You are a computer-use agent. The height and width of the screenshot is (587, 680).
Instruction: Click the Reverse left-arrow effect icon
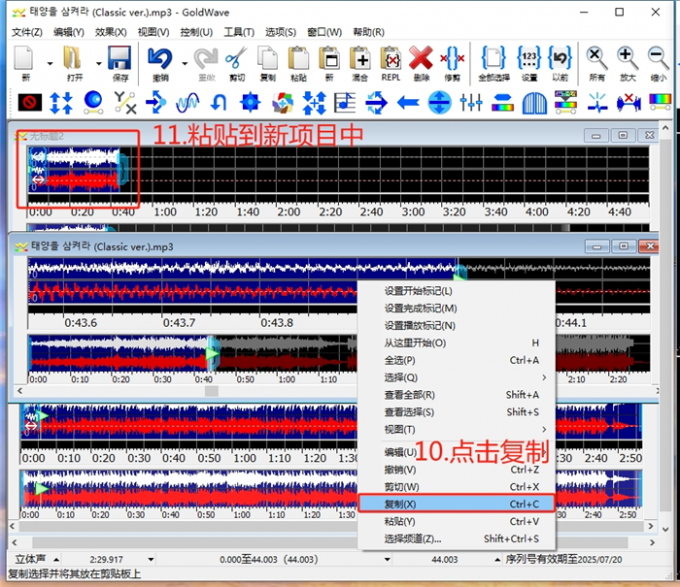pyautogui.click(x=408, y=103)
